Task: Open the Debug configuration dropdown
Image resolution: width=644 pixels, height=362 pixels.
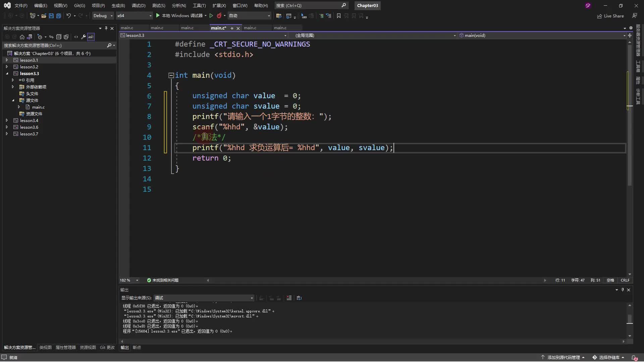Action: 103,16
